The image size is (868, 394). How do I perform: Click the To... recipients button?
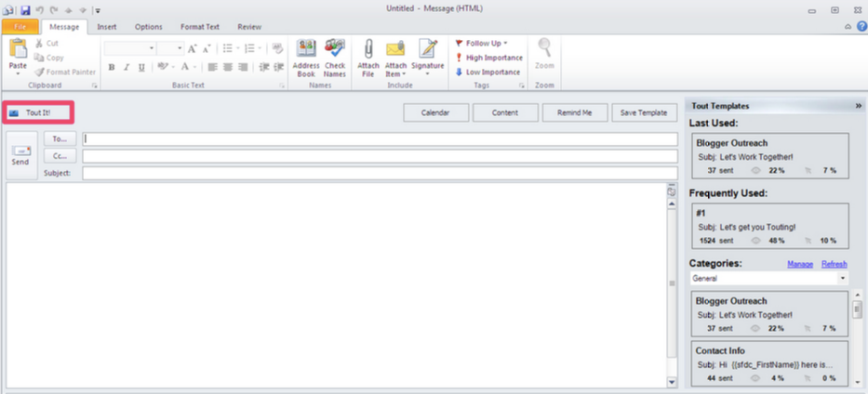[x=60, y=139]
